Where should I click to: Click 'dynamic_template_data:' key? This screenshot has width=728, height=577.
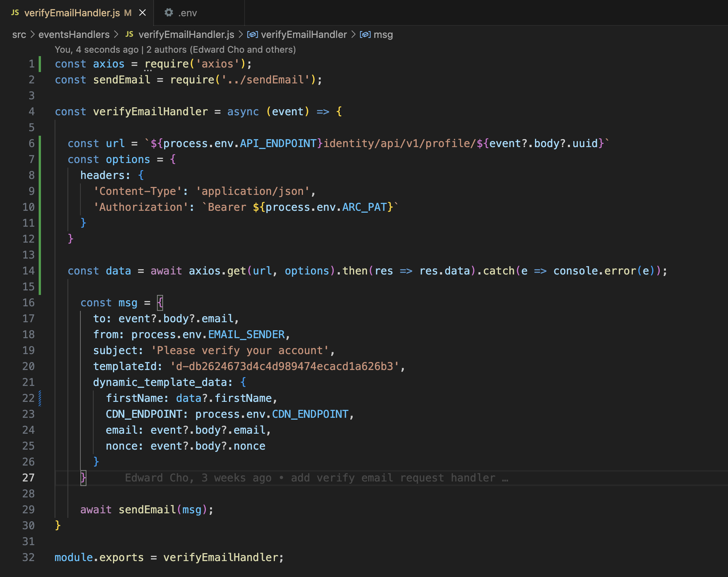coord(163,382)
